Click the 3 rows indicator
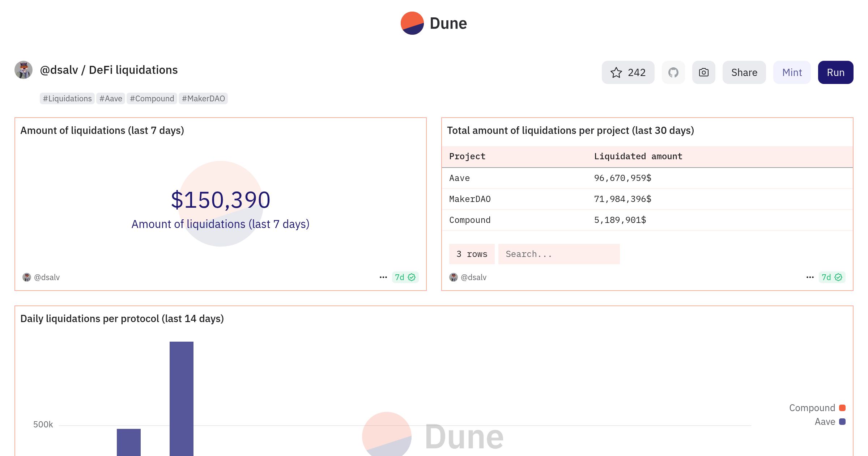Image resolution: width=868 pixels, height=456 pixels. pyautogui.click(x=472, y=254)
